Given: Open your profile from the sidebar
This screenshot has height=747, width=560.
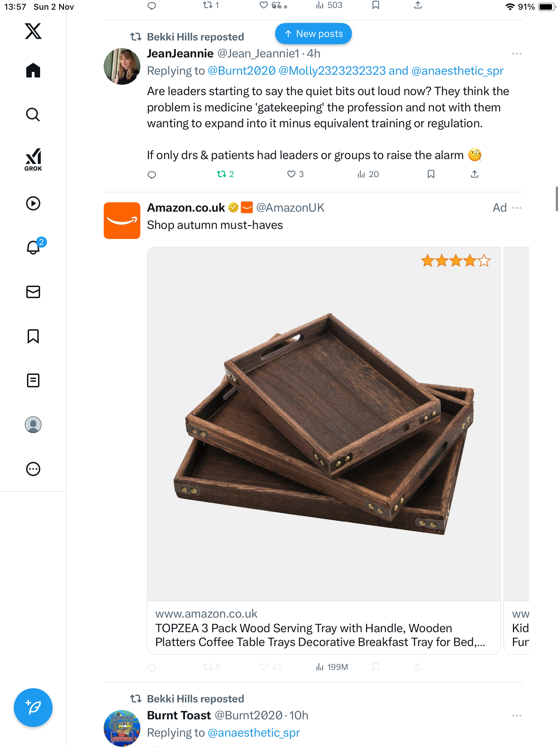Looking at the screenshot, I should coord(33,425).
